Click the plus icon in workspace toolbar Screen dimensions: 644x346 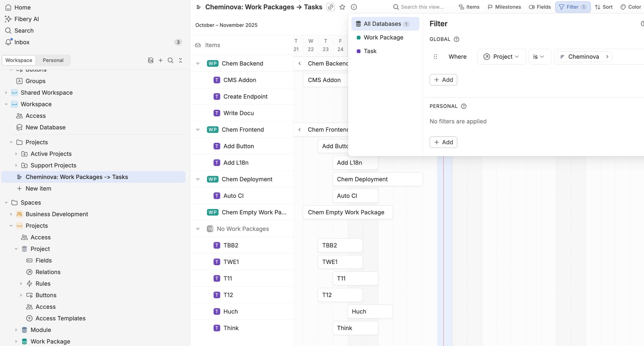(161, 60)
